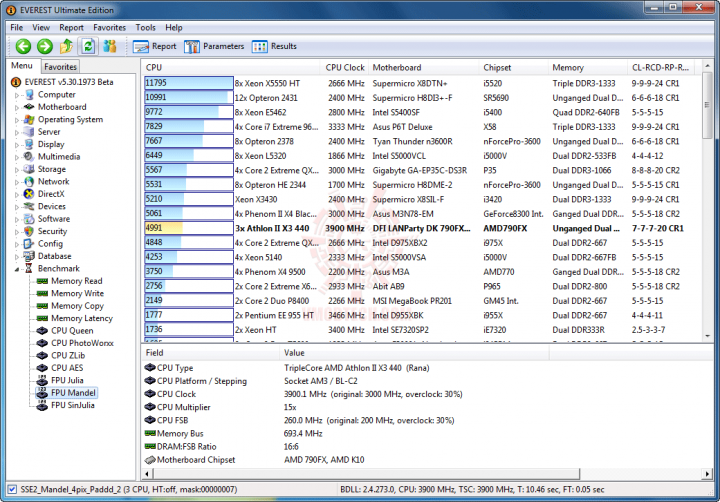Expand the Motherboard tree node

[x=17, y=107]
